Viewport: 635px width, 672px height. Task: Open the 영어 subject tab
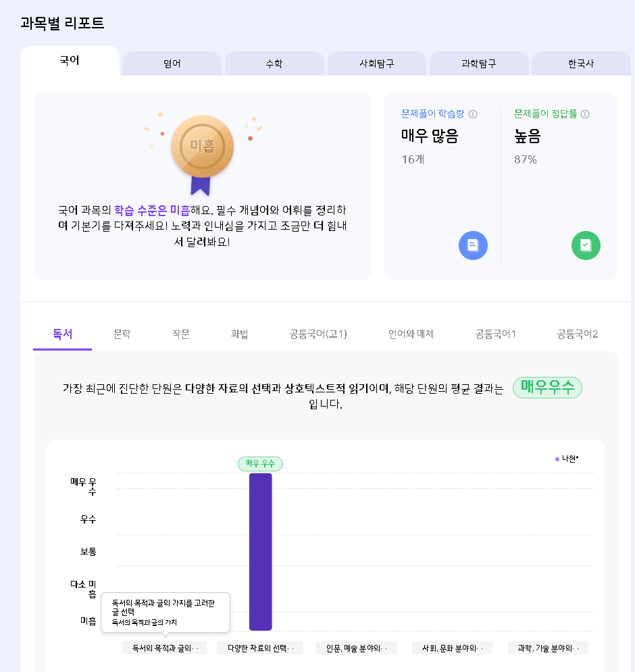coord(172,64)
